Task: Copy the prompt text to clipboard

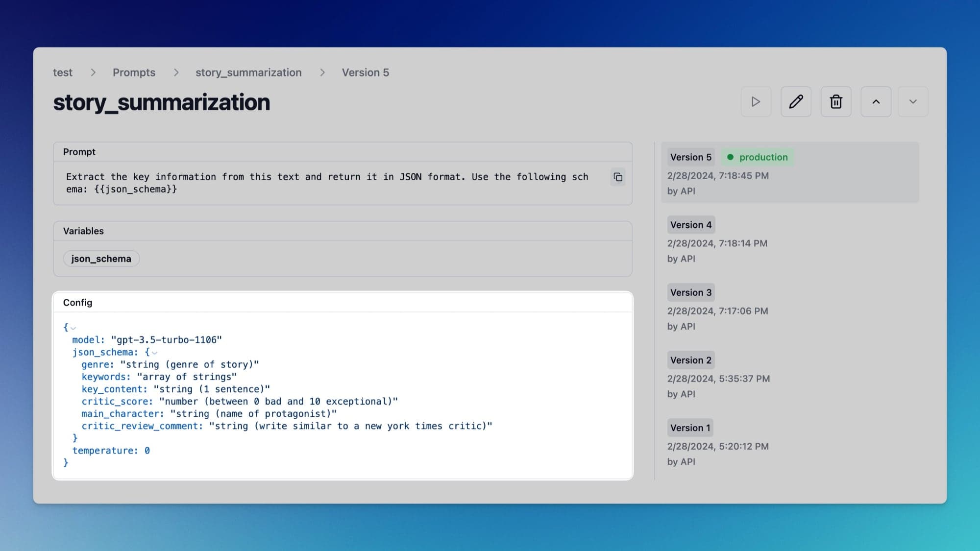Action: 617,177
